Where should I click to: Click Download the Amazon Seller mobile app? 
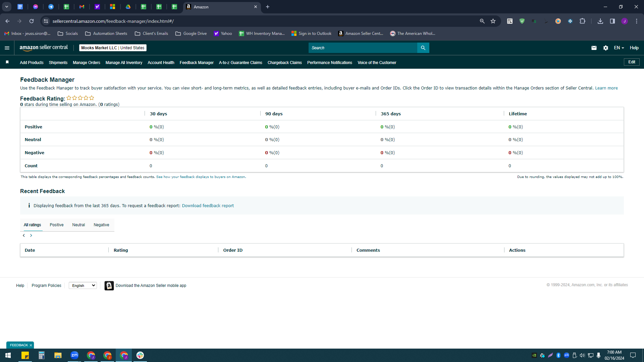(x=151, y=286)
